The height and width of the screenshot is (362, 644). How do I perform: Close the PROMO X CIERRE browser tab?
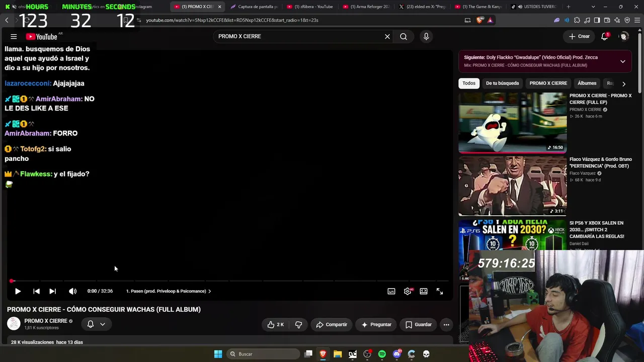(219, 7)
